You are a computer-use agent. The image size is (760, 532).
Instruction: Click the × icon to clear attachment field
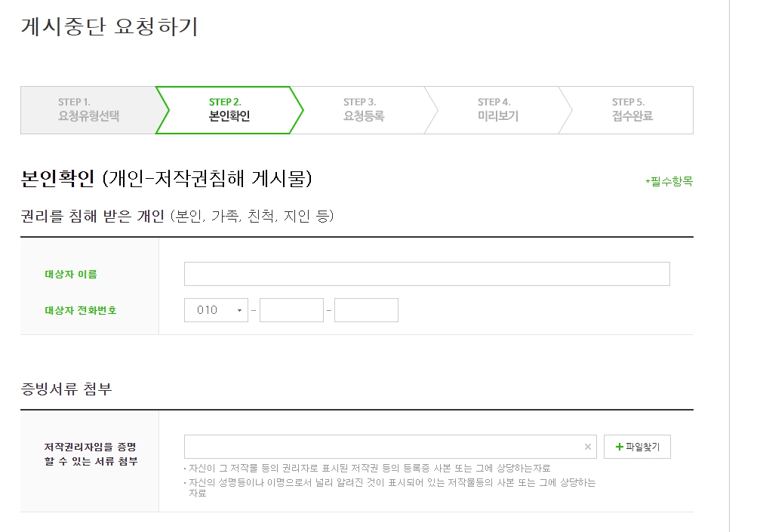pos(588,447)
